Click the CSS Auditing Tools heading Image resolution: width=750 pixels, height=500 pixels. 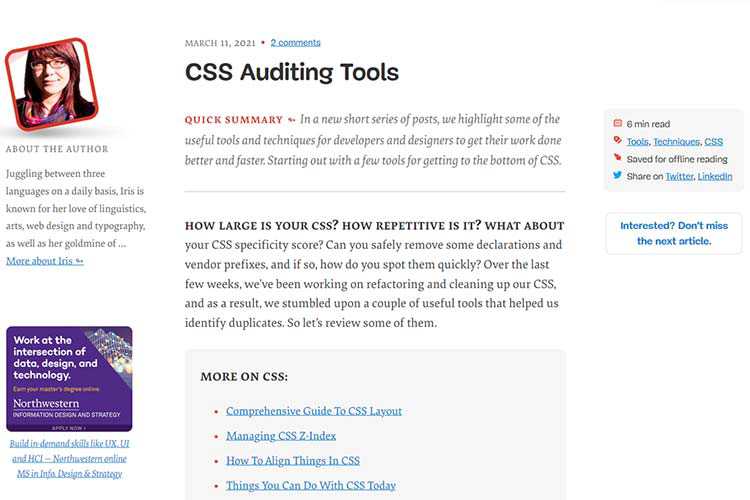pos(292,72)
